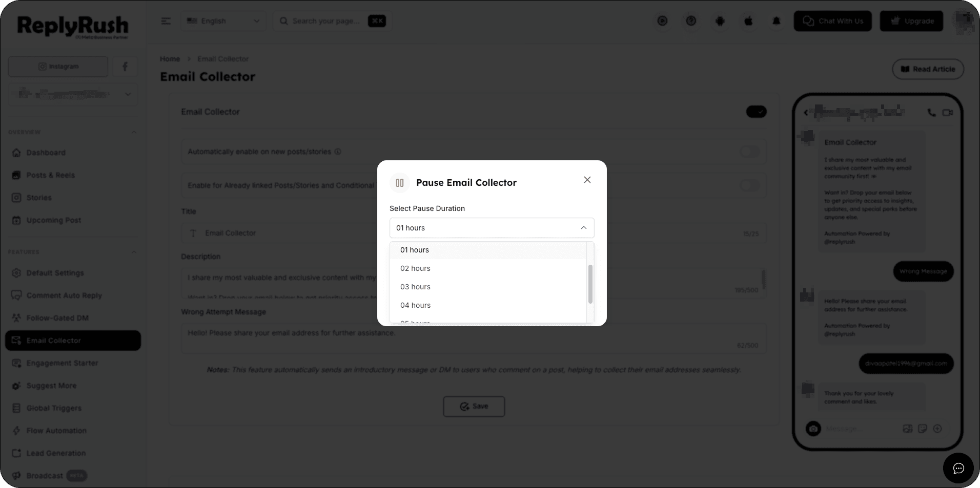Click the Save button
Screen dimensions: 980x488
coord(474,406)
